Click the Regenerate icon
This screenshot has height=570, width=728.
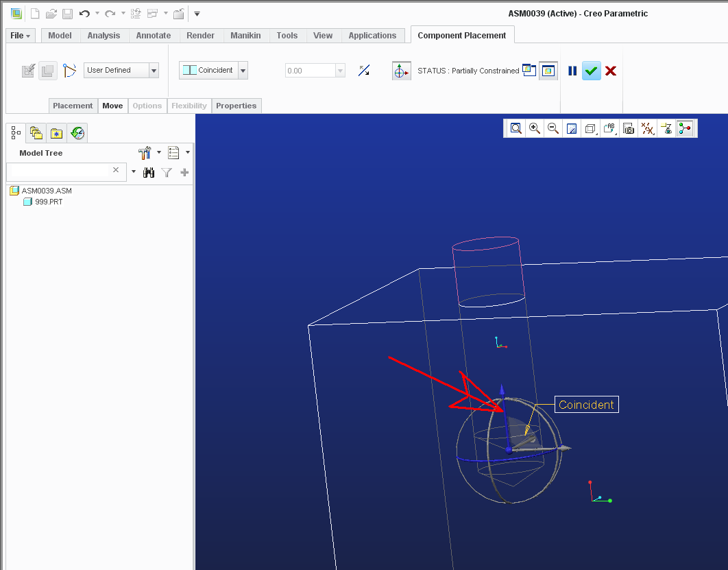point(136,14)
